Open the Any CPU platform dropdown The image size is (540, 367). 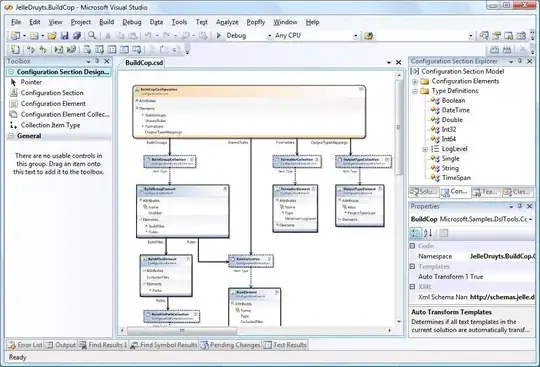[355, 36]
